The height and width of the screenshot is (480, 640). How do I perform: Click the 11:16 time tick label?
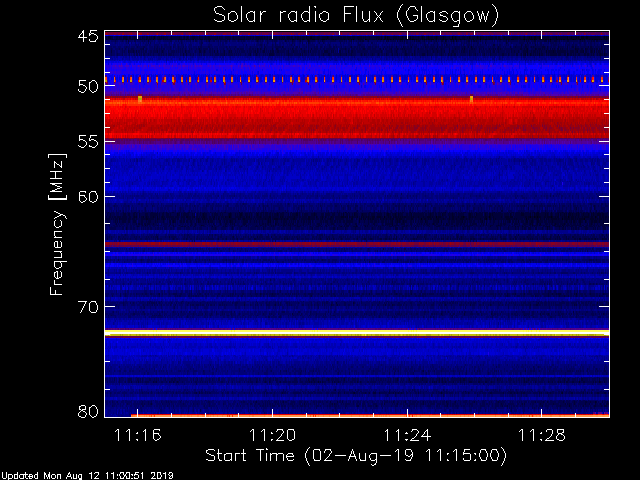tap(138, 436)
